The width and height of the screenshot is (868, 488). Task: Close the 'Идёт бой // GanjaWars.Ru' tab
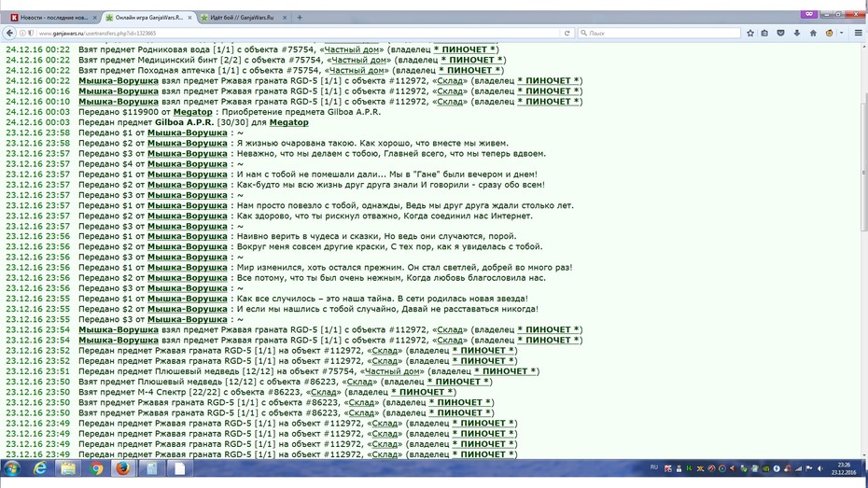click(x=285, y=18)
